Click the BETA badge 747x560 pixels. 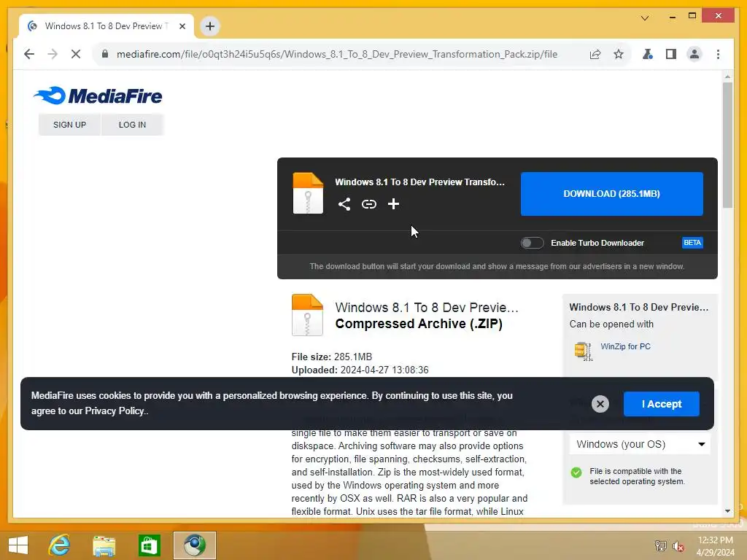[692, 243]
